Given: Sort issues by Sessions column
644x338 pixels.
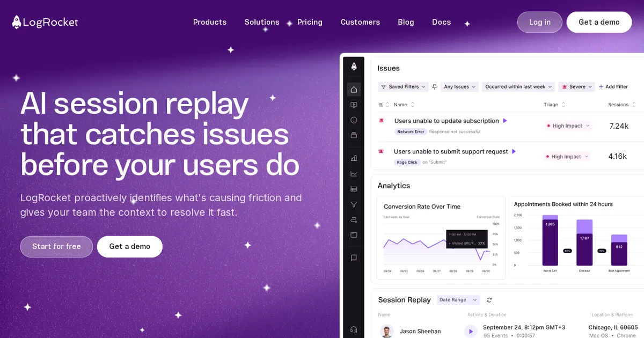Looking at the screenshot, I should tap(622, 105).
